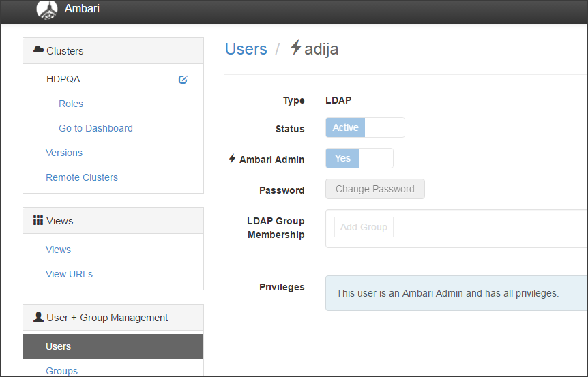Click the Change Password button
Viewport: 588px width, 377px height.
click(x=375, y=189)
